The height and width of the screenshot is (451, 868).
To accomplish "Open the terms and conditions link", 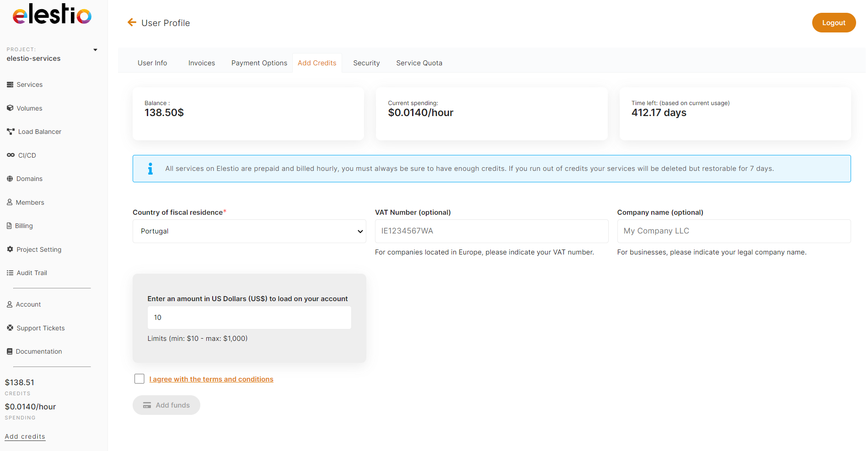I will coord(211,379).
